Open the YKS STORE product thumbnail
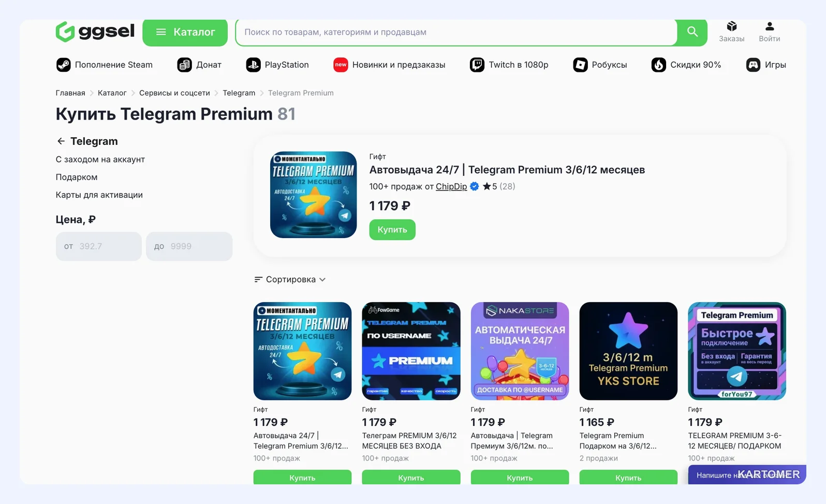This screenshot has height=504, width=826. pos(628,351)
